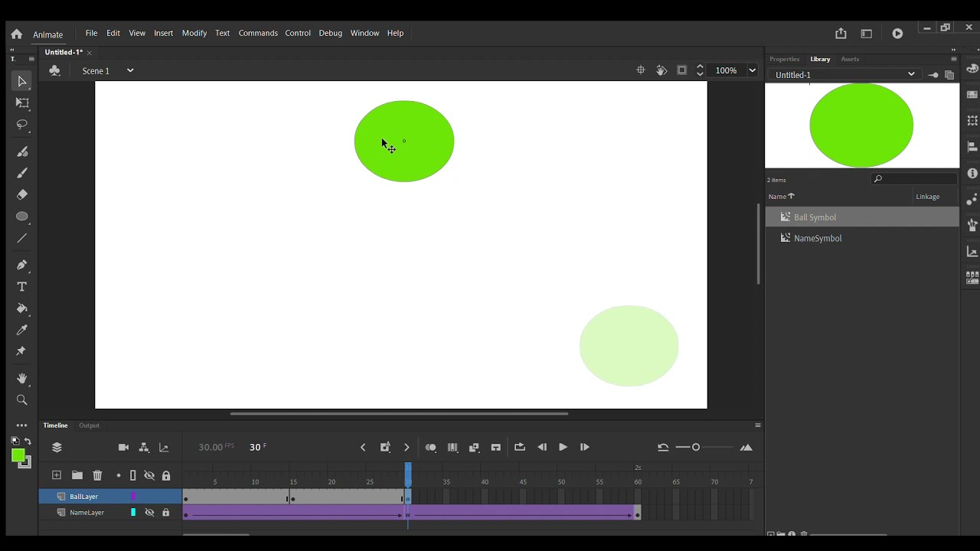Open the Commands menu
This screenshot has width=980, height=551.
click(x=258, y=33)
